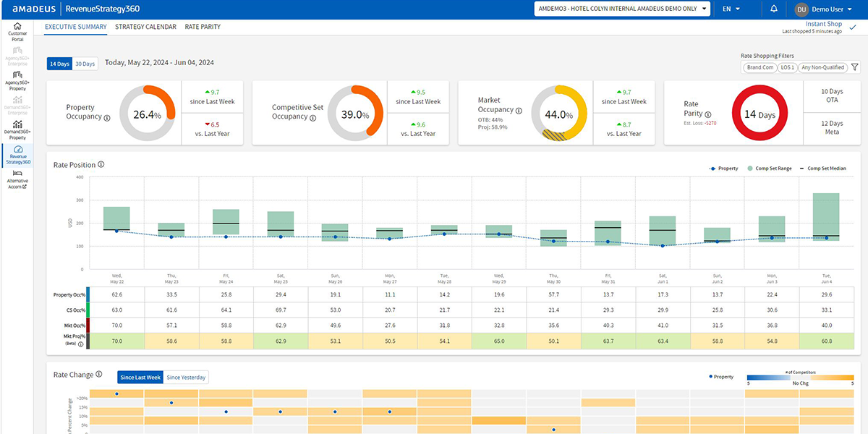Toggle Rate Change to Since Yesterday
This screenshot has height=434, width=868.
point(187,377)
